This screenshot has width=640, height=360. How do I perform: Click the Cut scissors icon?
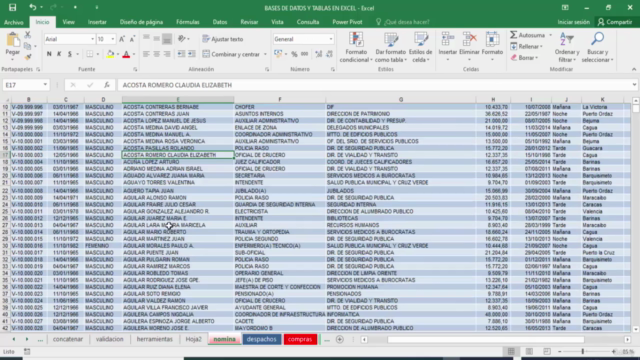(x=28, y=35)
